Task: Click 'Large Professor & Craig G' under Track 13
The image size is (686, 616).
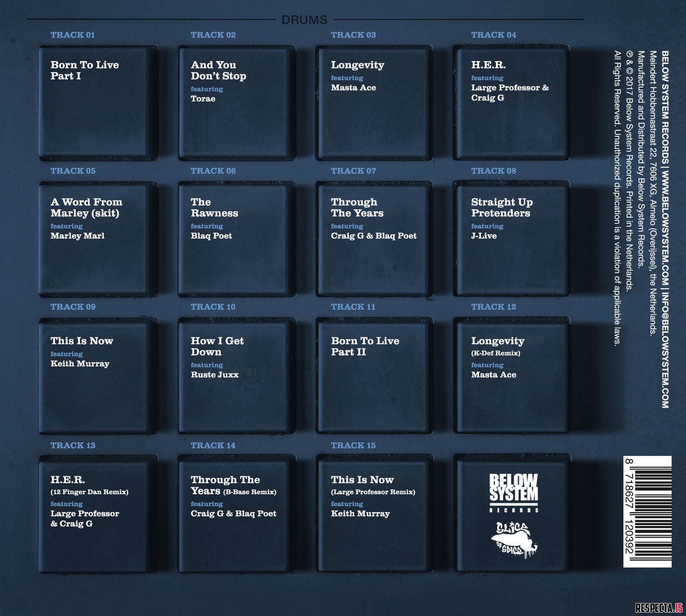Action: click(85, 518)
